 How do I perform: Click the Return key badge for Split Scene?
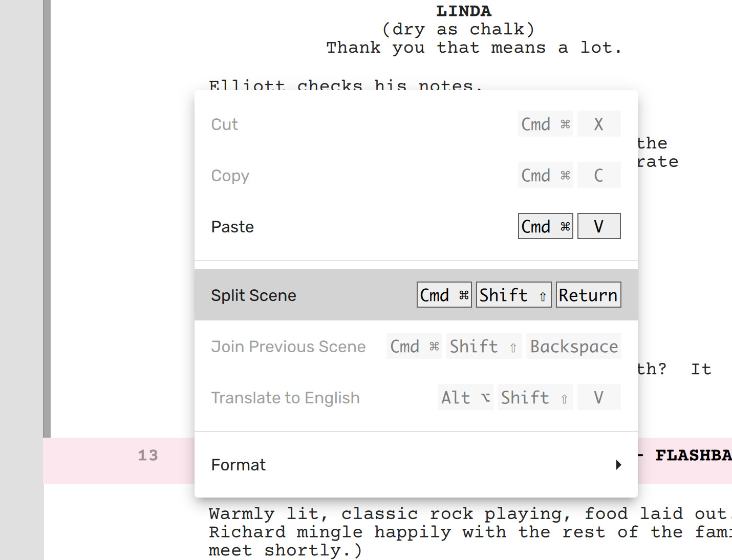coord(588,295)
